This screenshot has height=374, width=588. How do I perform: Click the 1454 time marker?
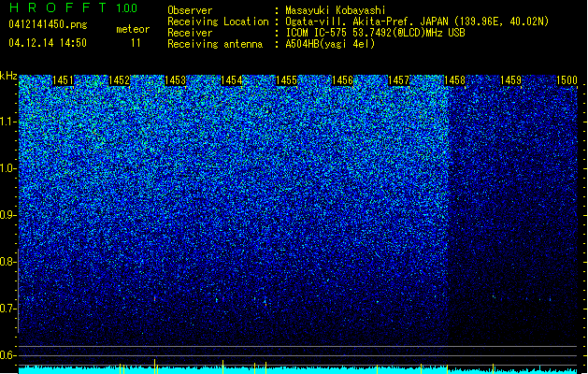click(x=232, y=80)
